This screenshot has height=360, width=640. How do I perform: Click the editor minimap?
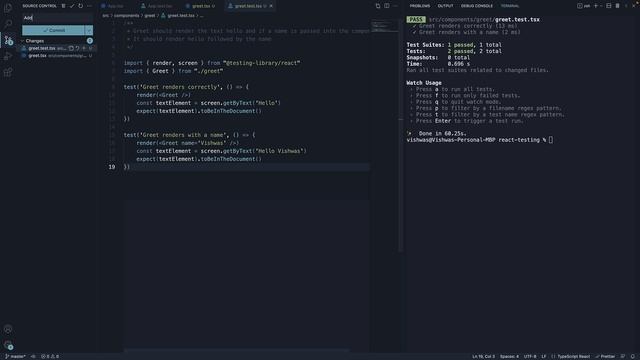click(x=384, y=26)
